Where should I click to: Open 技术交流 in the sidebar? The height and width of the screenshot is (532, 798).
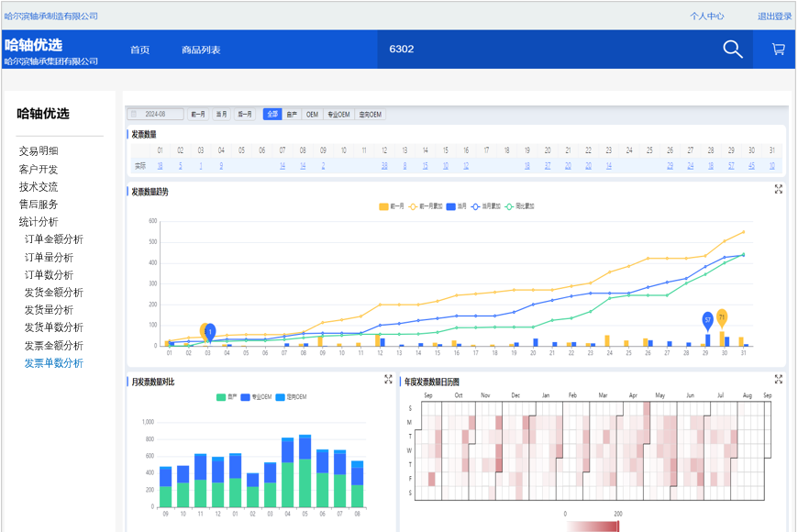pos(39,187)
